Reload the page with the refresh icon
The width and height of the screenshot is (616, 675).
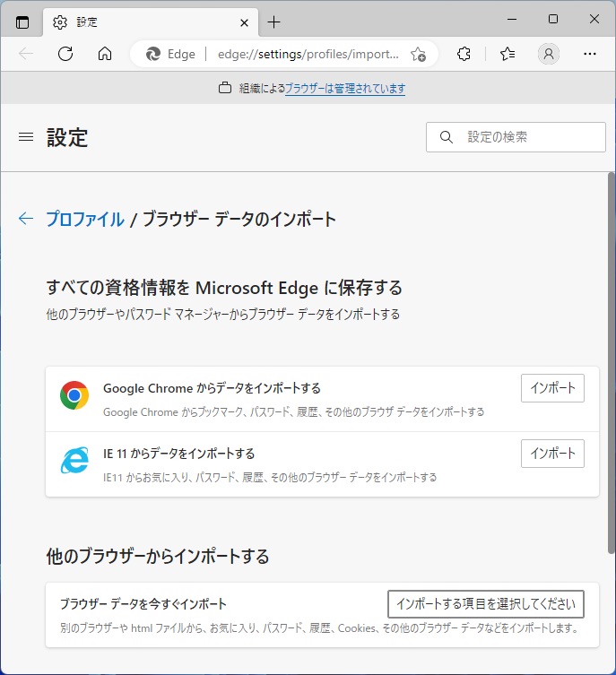click(65, 54)
